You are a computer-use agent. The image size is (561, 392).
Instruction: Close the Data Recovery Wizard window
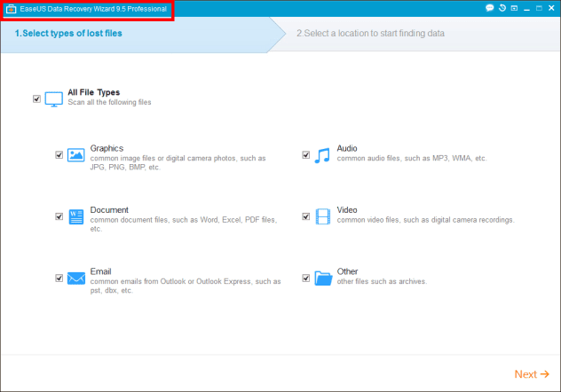[551, 8]
